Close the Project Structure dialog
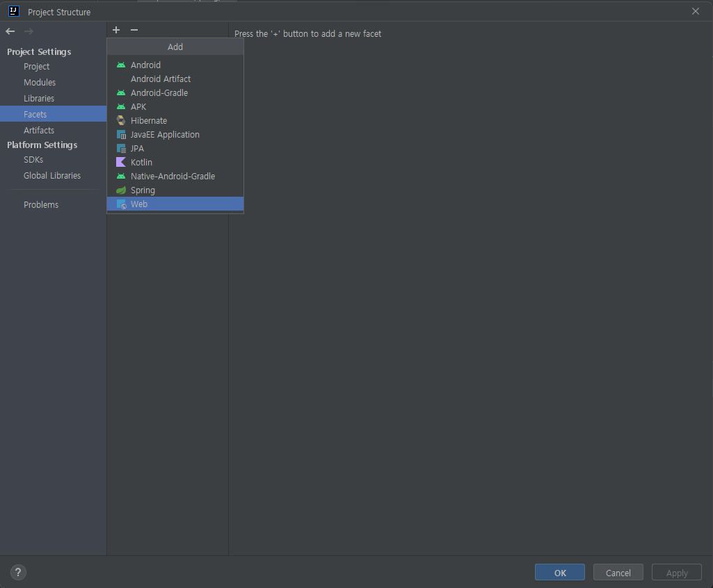 (x=696, y=11)
